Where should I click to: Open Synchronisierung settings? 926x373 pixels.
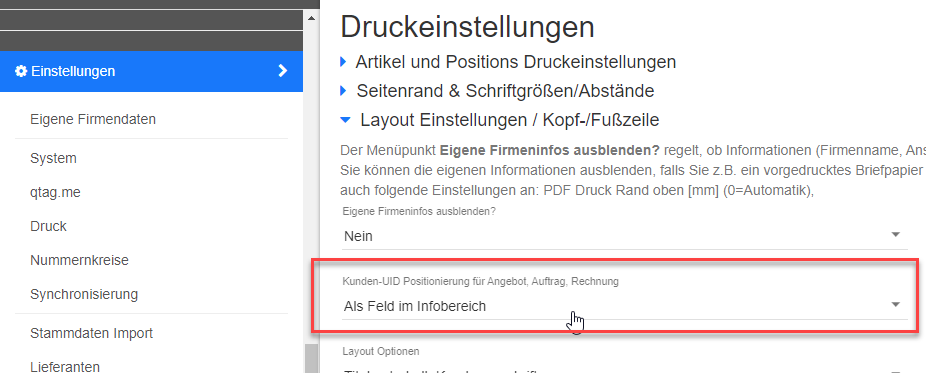tap(84, 294)
